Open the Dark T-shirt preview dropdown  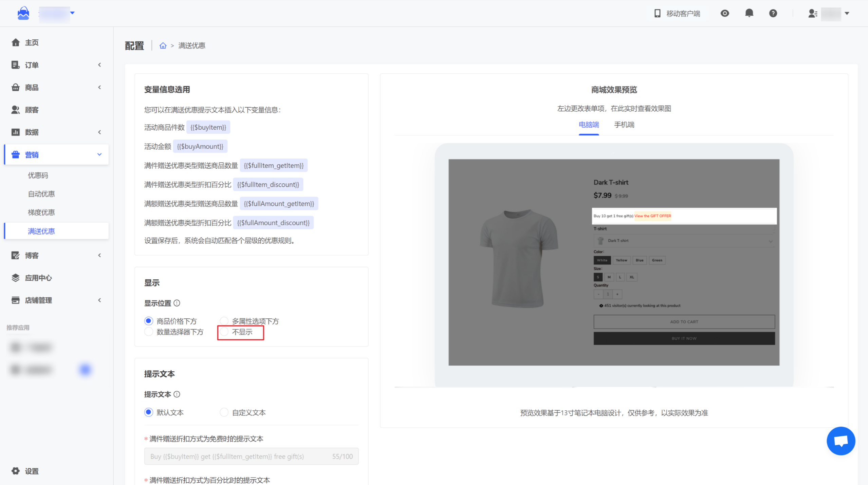(684, 241)
